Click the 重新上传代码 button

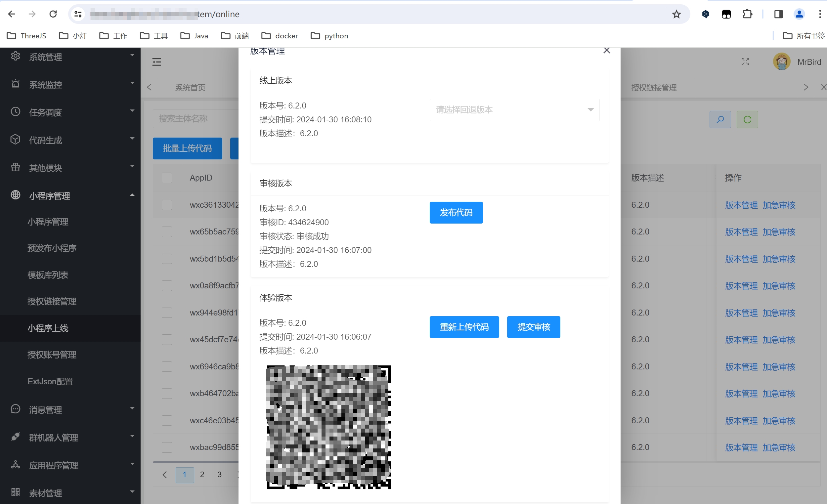coord(464,327)
